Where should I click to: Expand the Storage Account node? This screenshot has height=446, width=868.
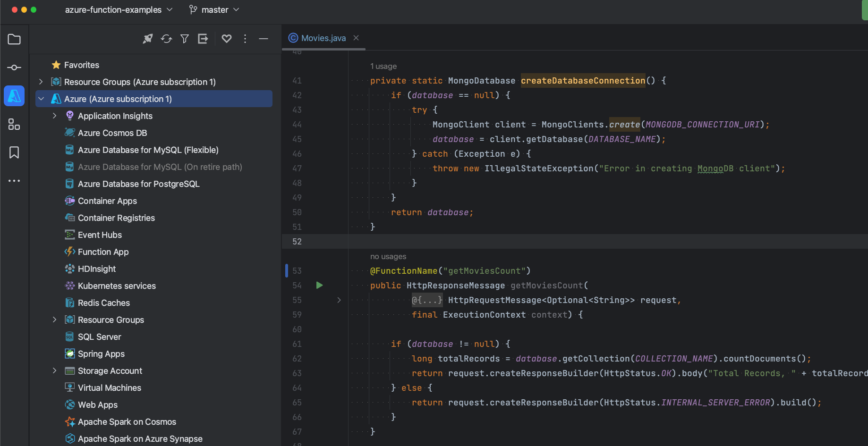coord(55,370)
